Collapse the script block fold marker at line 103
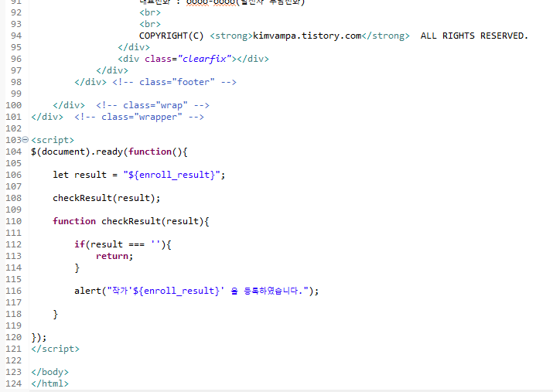This screenshot has height=392, width=553. click(x=25, y=140)
